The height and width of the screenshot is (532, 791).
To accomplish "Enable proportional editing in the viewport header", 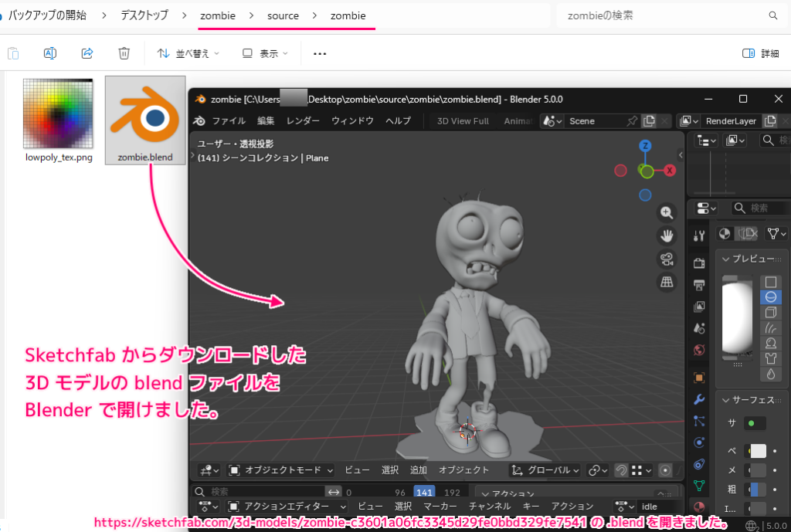I will point(666,470).
